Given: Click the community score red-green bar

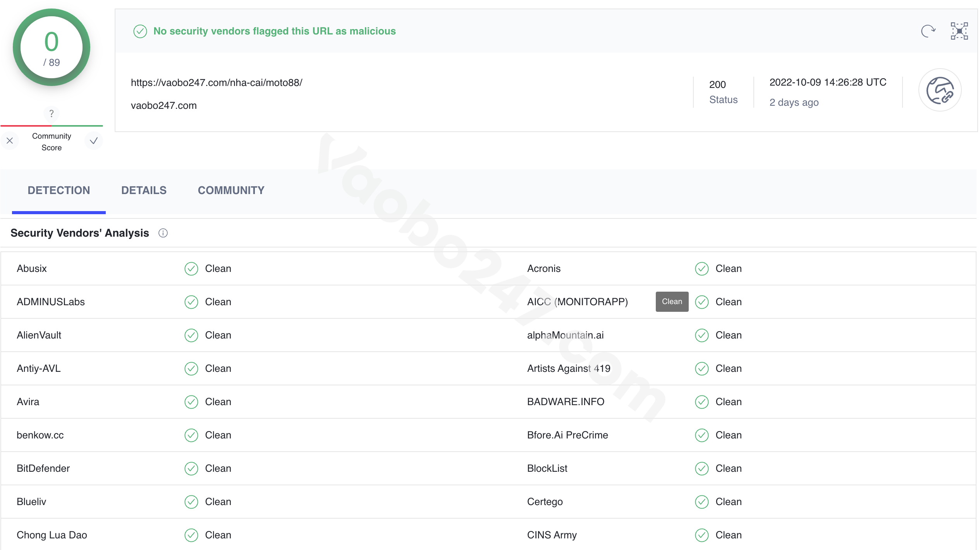Looking at the screenshot, I should (x=52, y=126).
